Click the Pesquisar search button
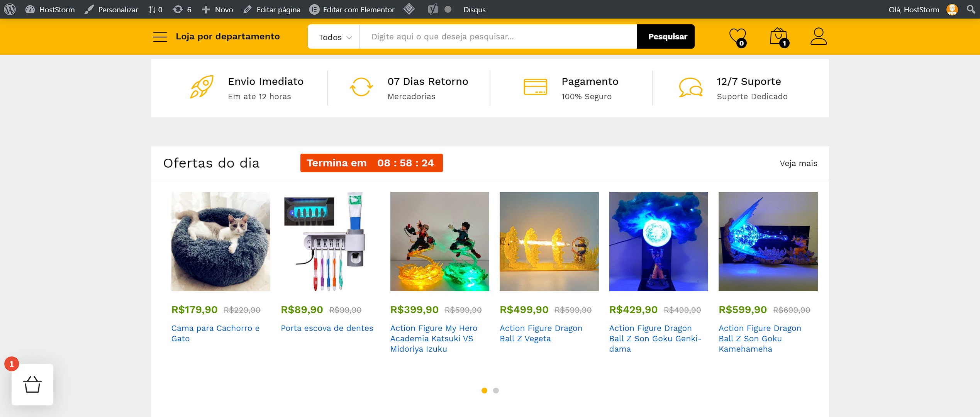 pos(667,37)
